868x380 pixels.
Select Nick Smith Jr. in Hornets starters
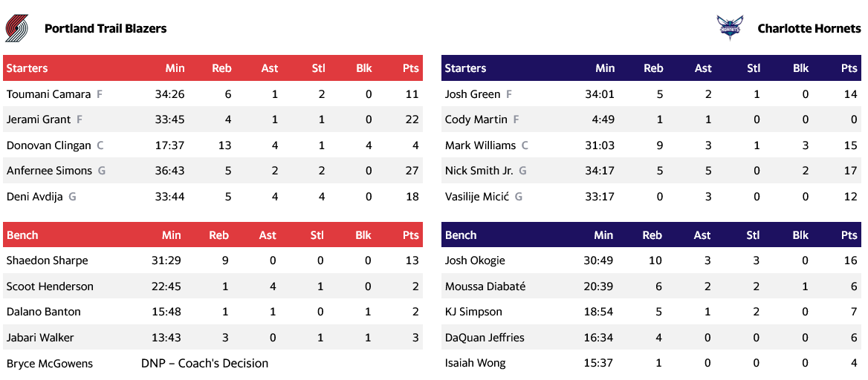pos(479,171)
